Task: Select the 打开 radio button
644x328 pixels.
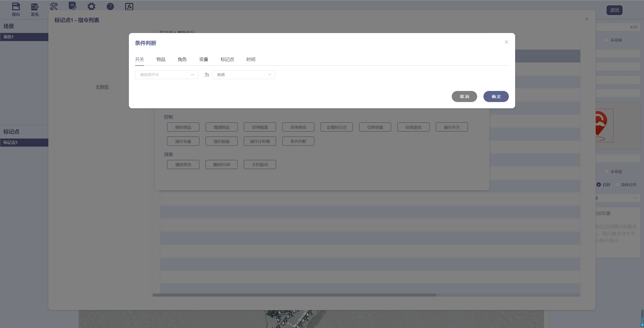Action: [599, 185]
